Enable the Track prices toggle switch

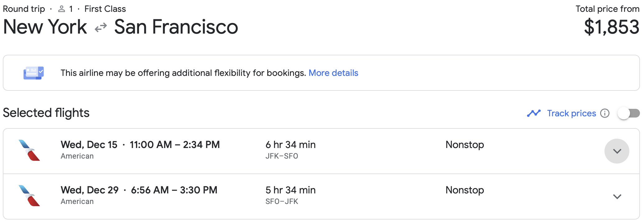point(628,113)
